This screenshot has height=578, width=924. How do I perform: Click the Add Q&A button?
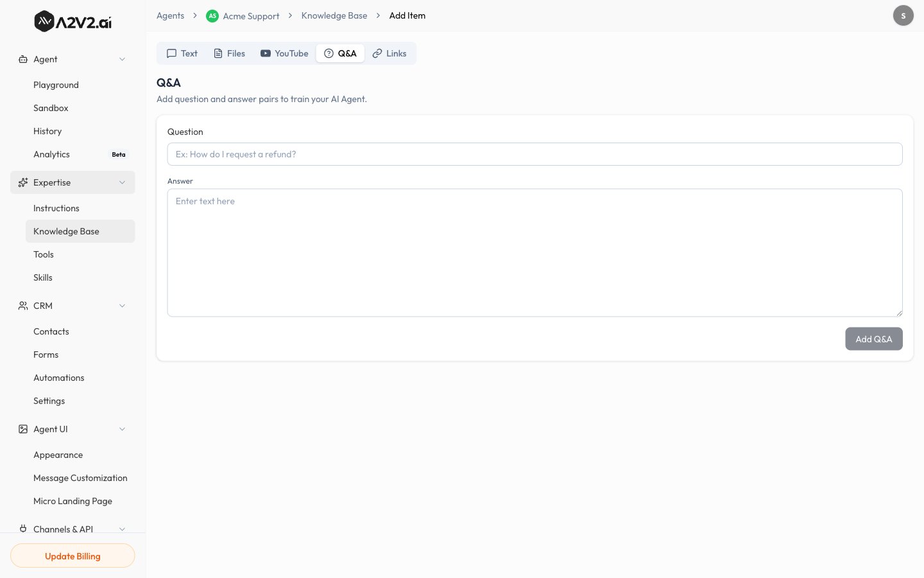[x=874, y=339]
